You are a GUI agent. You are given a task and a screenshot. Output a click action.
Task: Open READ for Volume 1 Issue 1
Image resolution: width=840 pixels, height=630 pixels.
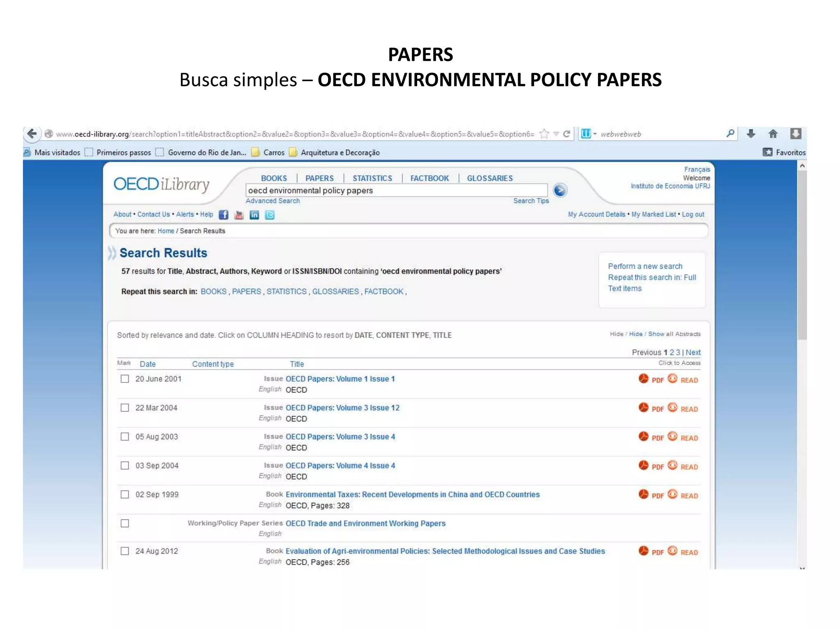click(x=682, y=379)
